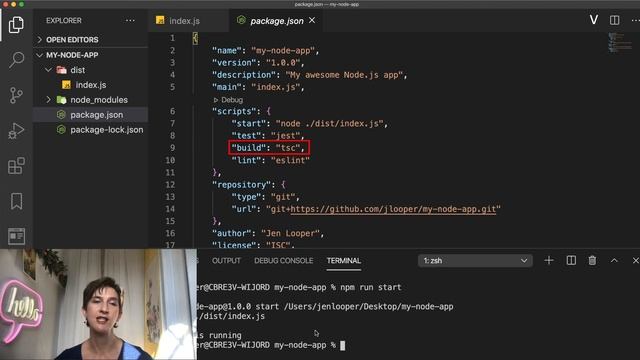Viewport: 640px width, 360px height.
Task: Switch to the DEBUG CONSOLE tab
Action: [284, 260]
